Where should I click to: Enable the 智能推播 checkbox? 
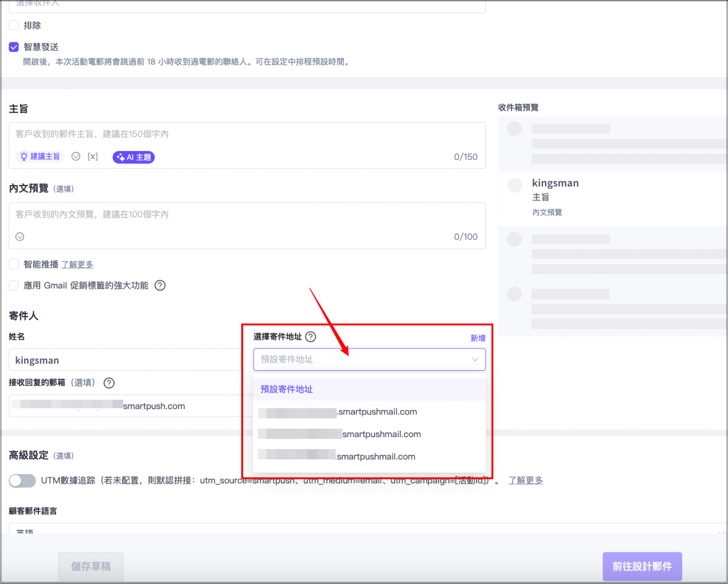(14, 264)
